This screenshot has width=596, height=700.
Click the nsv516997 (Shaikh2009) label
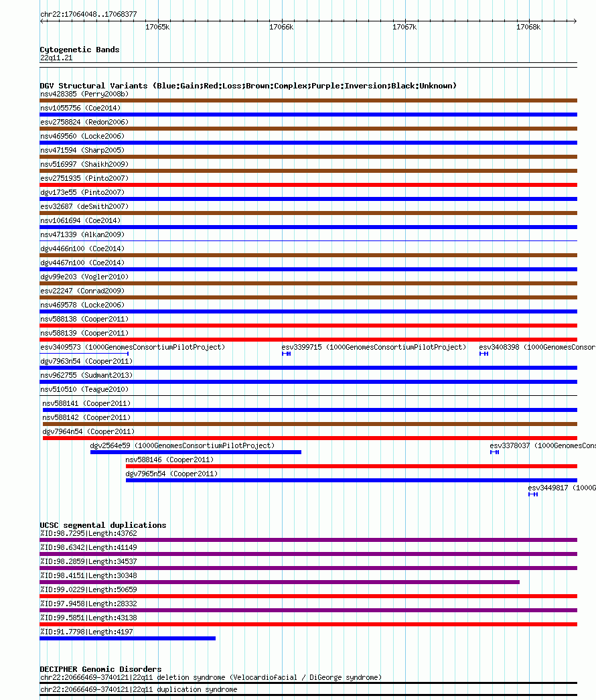[x=84, y=164]
